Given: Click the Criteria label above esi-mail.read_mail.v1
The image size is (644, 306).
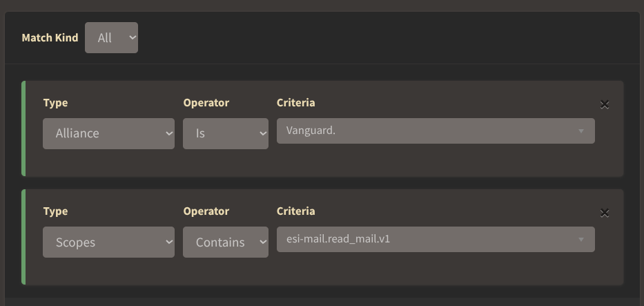Looking at the screenshot, I should (295, 211).
